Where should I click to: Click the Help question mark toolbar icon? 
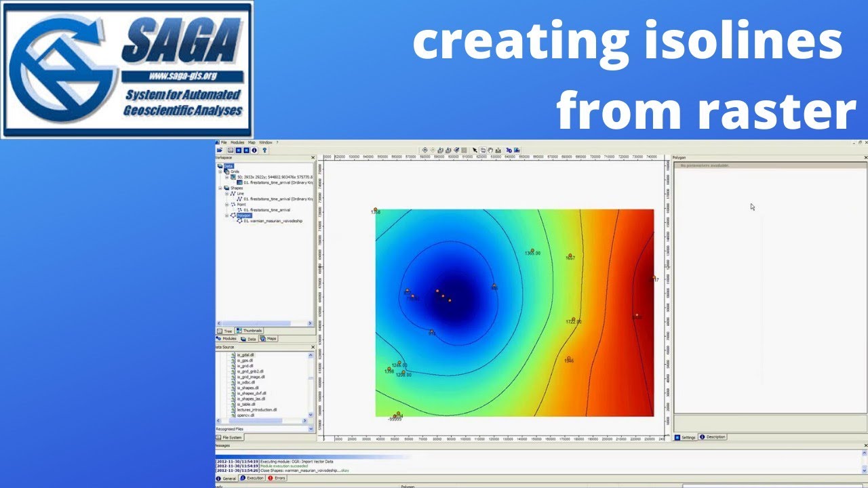264,150
